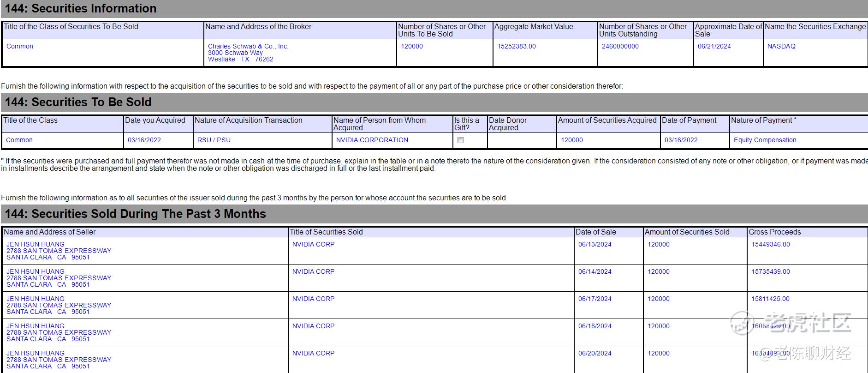Click sale date "06/20/2024"
The width and height of the screenshot is (868, 373).
coord(595,353)
